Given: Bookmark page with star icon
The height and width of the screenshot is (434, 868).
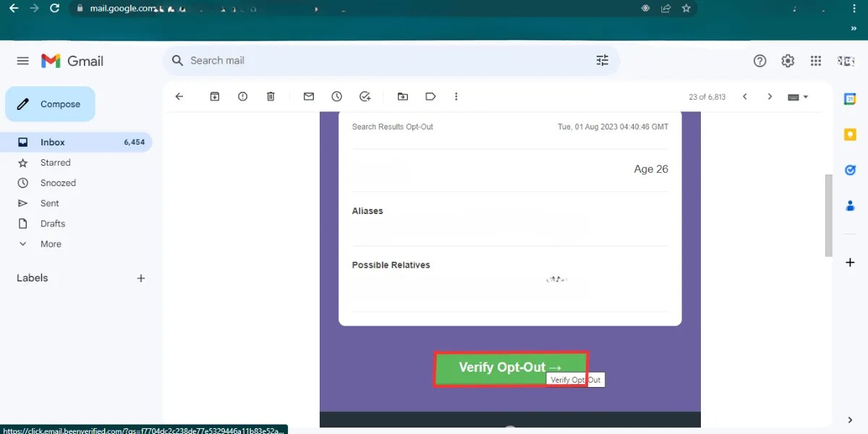Looking at the screenshot, I should tap(686, 9).
